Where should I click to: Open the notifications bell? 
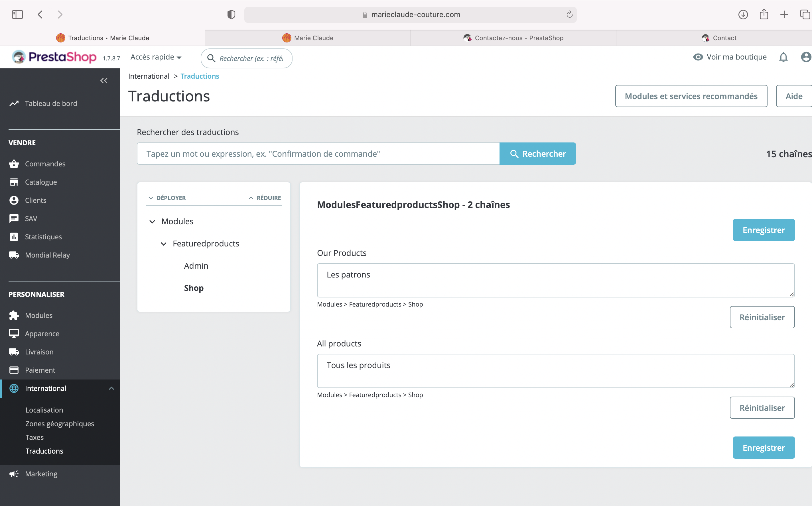point(783,57)
